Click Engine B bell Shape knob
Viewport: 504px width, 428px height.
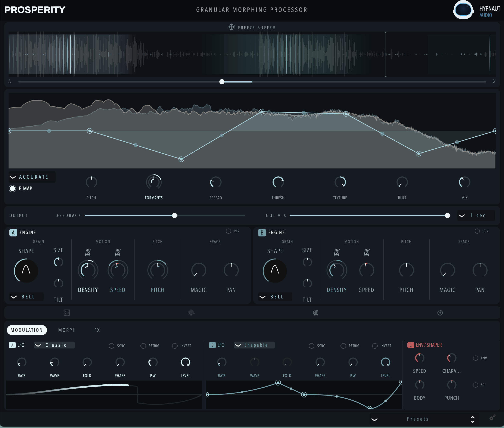275,270
